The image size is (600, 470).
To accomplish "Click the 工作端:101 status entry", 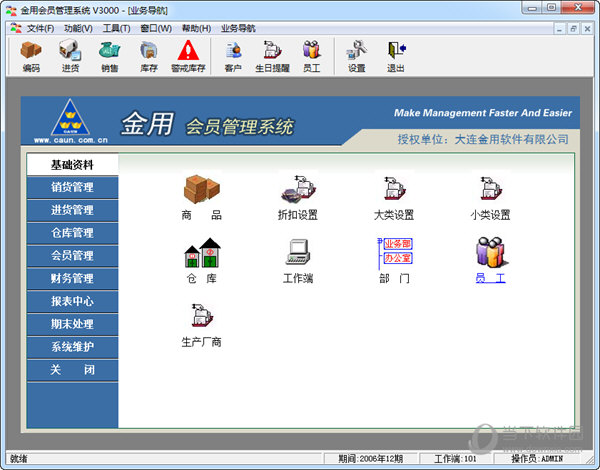I will click(x=455, y=459).
